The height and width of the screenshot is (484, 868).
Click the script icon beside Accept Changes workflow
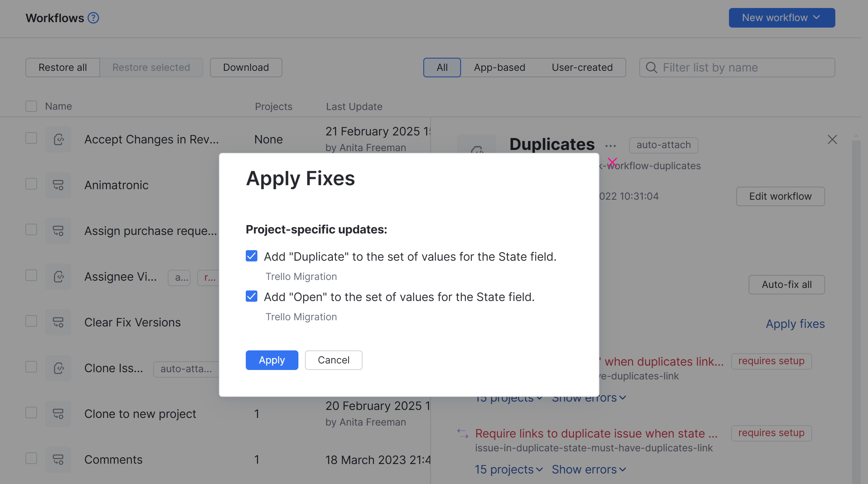click(x=58, y=139)
